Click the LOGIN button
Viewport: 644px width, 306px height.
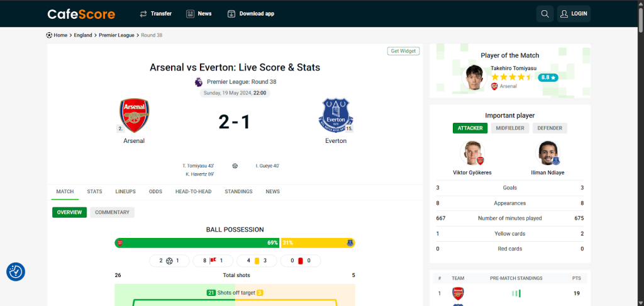click(x=574, y=14)
